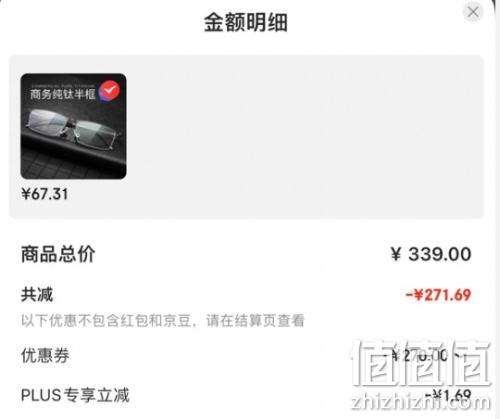The image size is (500, 419).
Task: Tap the red checkmark badge on product image
Action: tap(109, 90)
